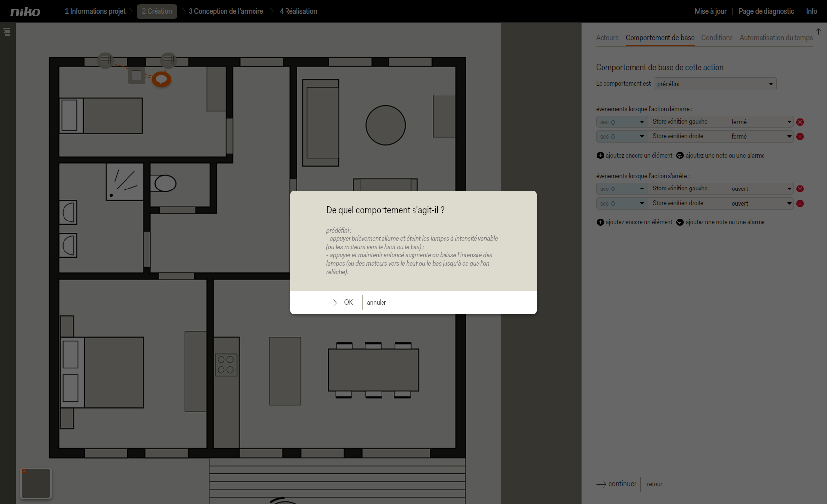
Task: Switch to the Comportement de base tab
Action: click(660, 38)
